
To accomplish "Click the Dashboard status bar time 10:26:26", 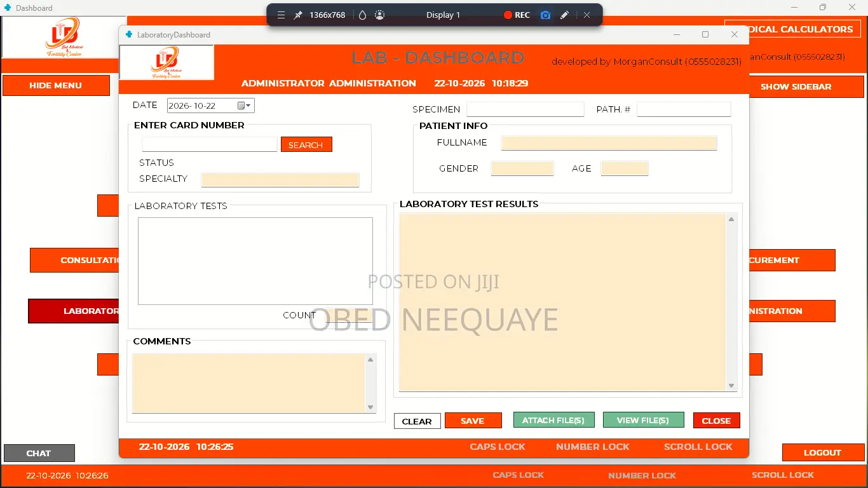I will (x=92, y=475).
